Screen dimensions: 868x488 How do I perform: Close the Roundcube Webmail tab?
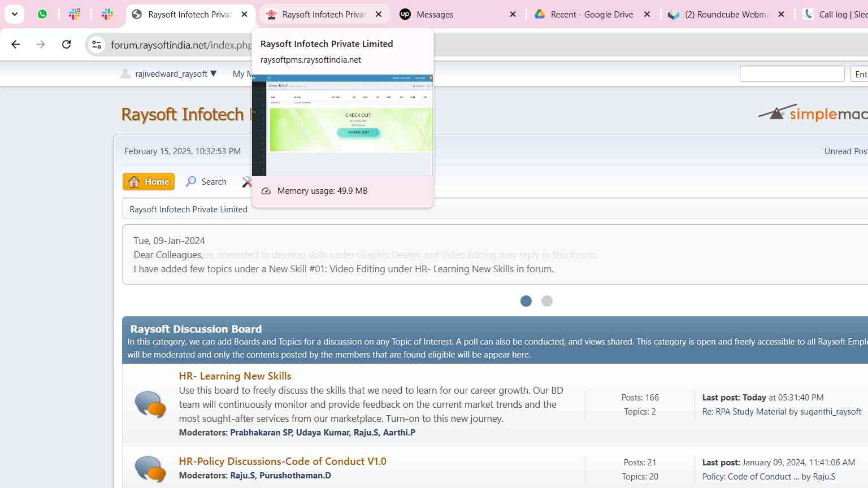781,14
